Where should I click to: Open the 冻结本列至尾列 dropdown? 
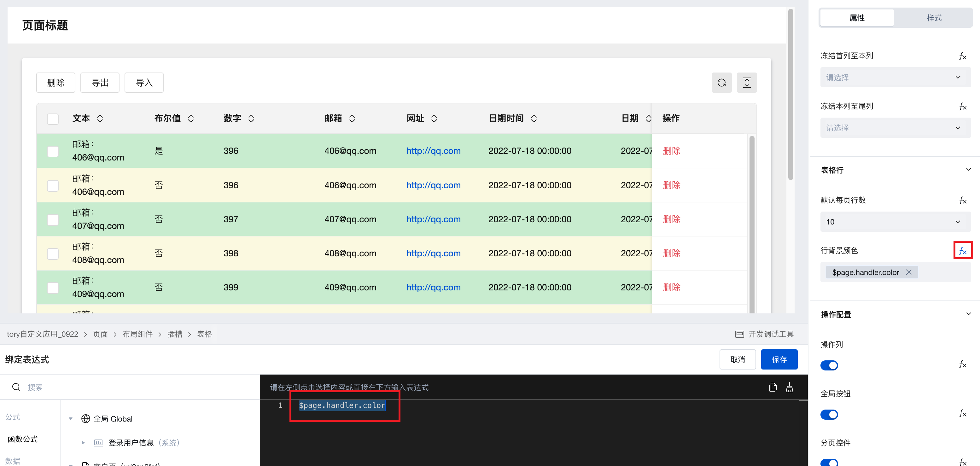tap(895, 128)
